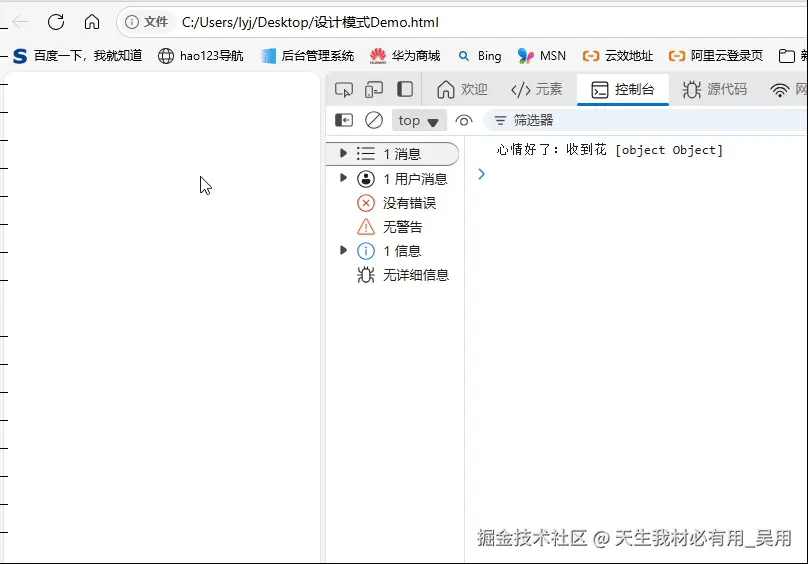Hide the console sidebar
808x564 pixels.
point(344,120)
